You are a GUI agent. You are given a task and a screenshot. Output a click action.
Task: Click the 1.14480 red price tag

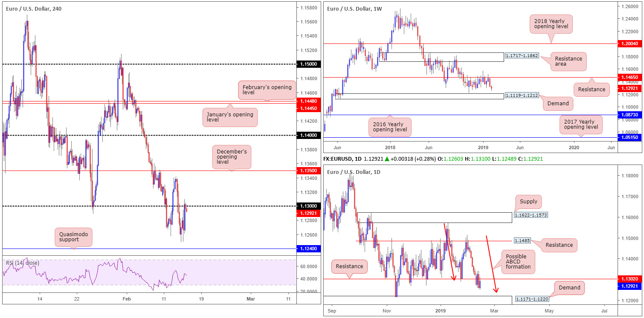(308, 101)
